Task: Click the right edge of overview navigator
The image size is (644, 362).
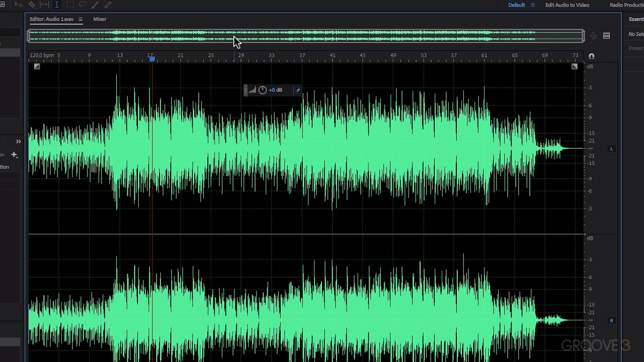Action: (583, 36)
